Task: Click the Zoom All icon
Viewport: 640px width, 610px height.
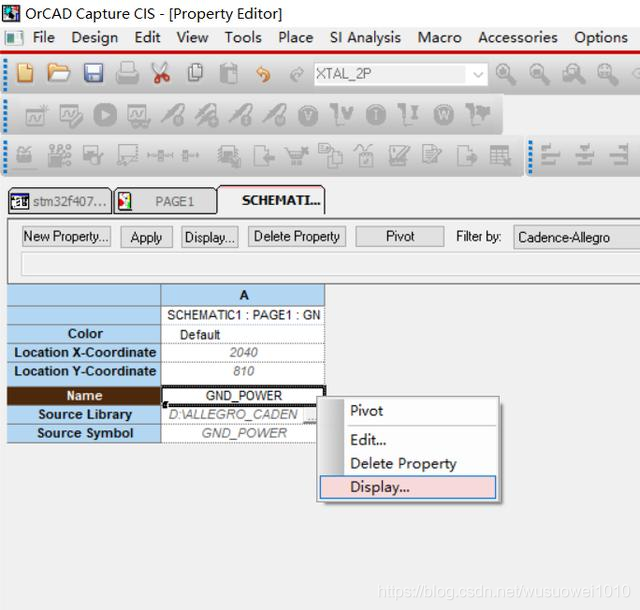Action: click(x=608, y=74)
